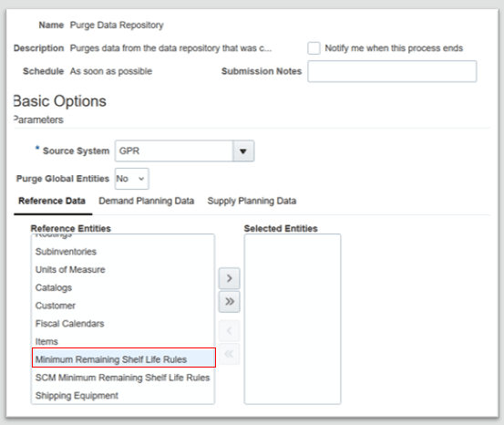Select Items in Reference Entities list

coord(123,341)
